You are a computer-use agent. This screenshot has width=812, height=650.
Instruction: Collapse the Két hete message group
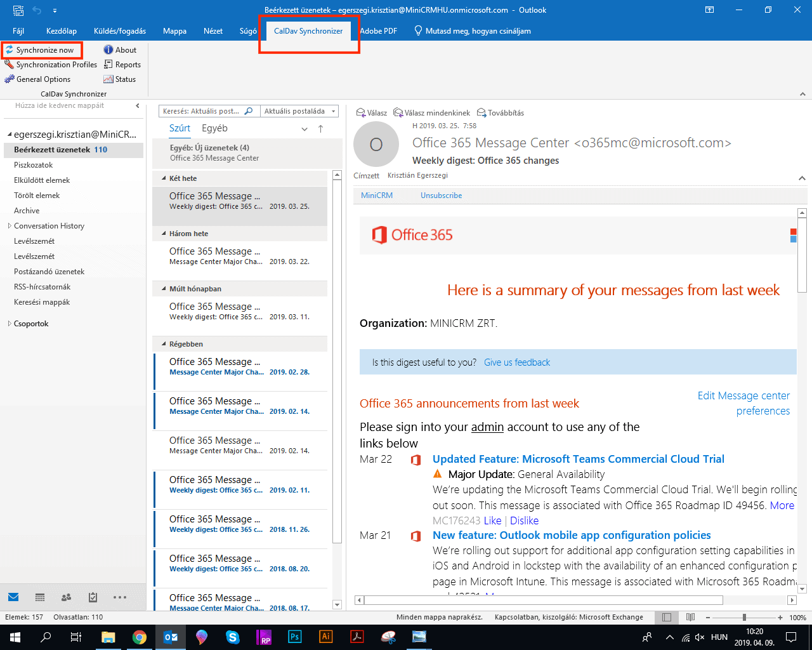click(164, 178)
